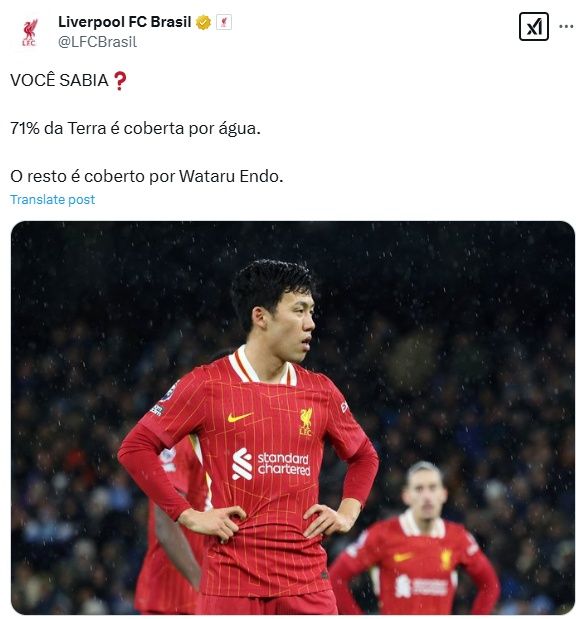The image size is (576, 619).
Task: Open the Liverpool FC Brasil profile avatar
Action: (29, 32)
